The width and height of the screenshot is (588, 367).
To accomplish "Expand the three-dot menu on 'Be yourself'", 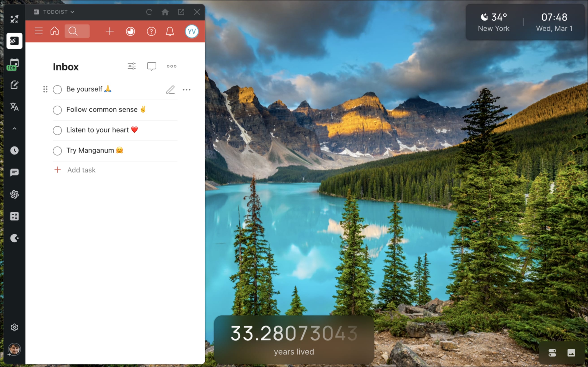I will [186, 89].
